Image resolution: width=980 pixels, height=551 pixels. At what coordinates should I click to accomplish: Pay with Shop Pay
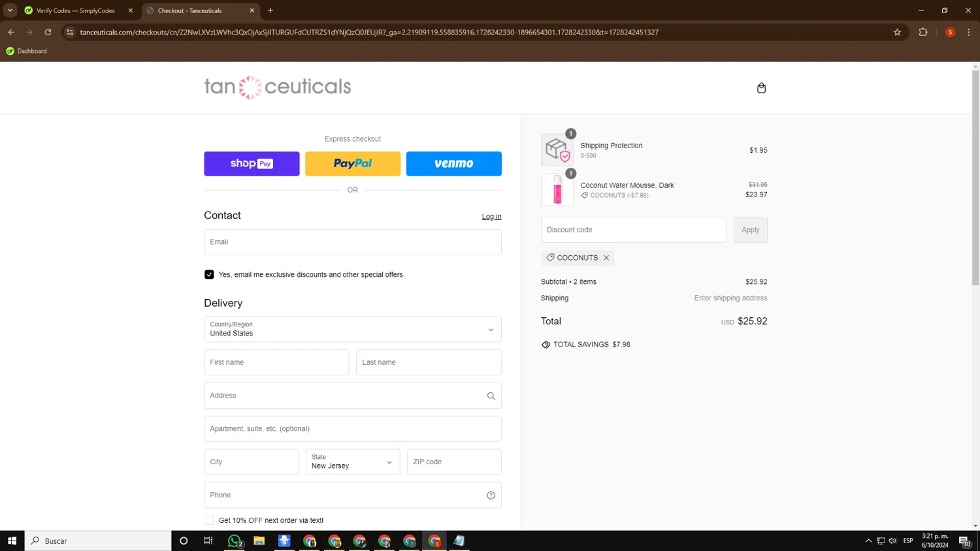pyautogui.click(x=252, y=164)
